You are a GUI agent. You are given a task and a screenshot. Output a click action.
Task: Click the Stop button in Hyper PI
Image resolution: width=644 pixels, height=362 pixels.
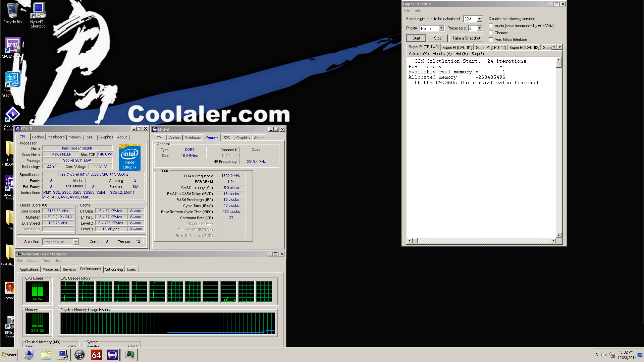[x=438, y=38]
